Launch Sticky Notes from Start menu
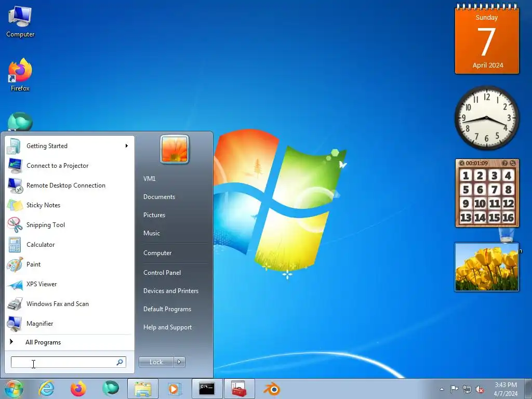The image size is (532, 399). click(x=70, y=205)
